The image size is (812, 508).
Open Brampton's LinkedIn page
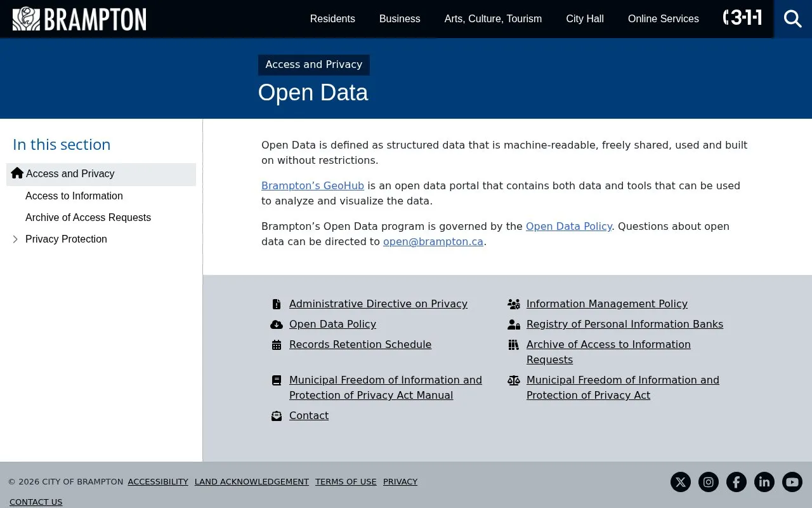click(764, 482)
